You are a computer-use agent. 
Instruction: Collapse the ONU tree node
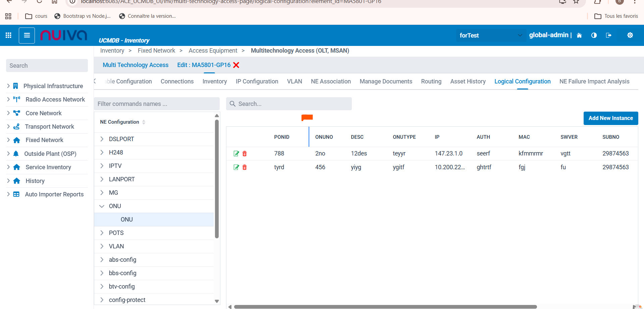coord(102,206)
